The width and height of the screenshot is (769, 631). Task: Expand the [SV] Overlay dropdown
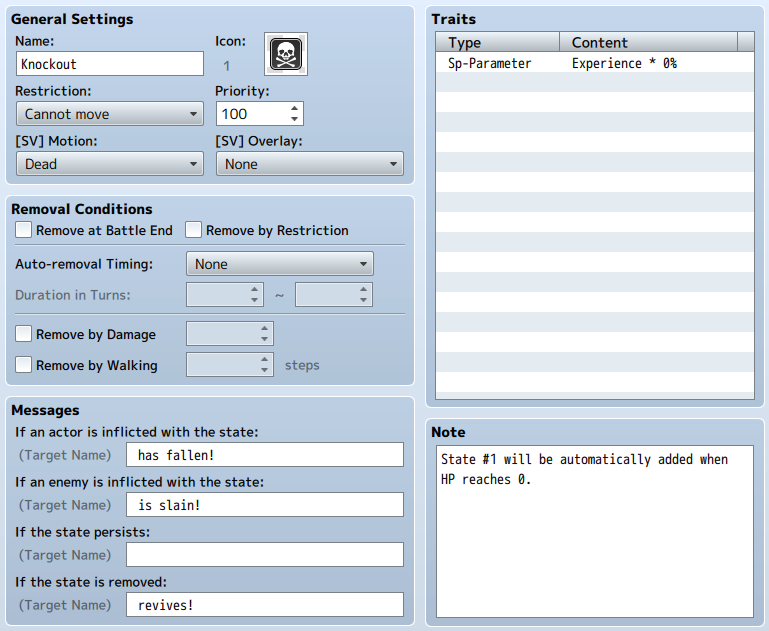310,164
